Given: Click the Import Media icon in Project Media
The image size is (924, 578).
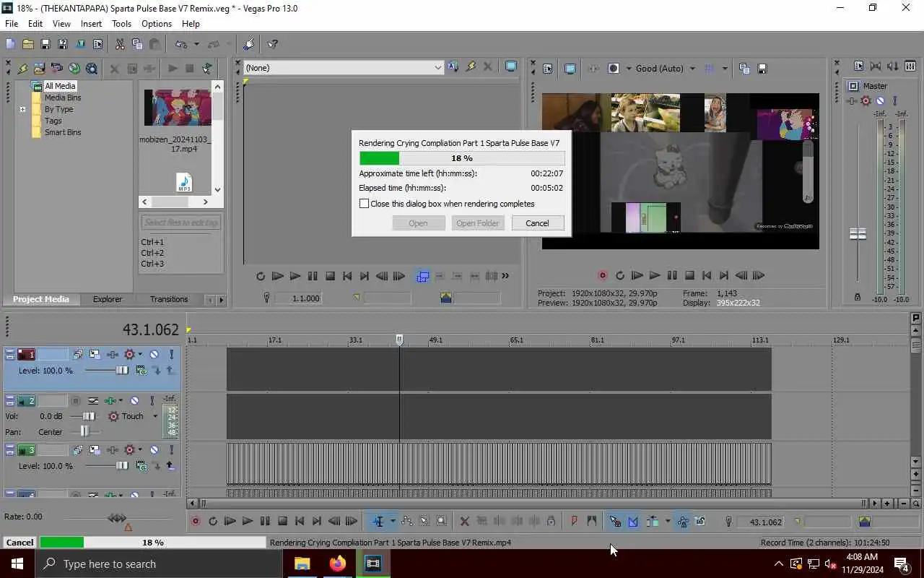Looking at the screenshot, I should click(x=39, y=69).
